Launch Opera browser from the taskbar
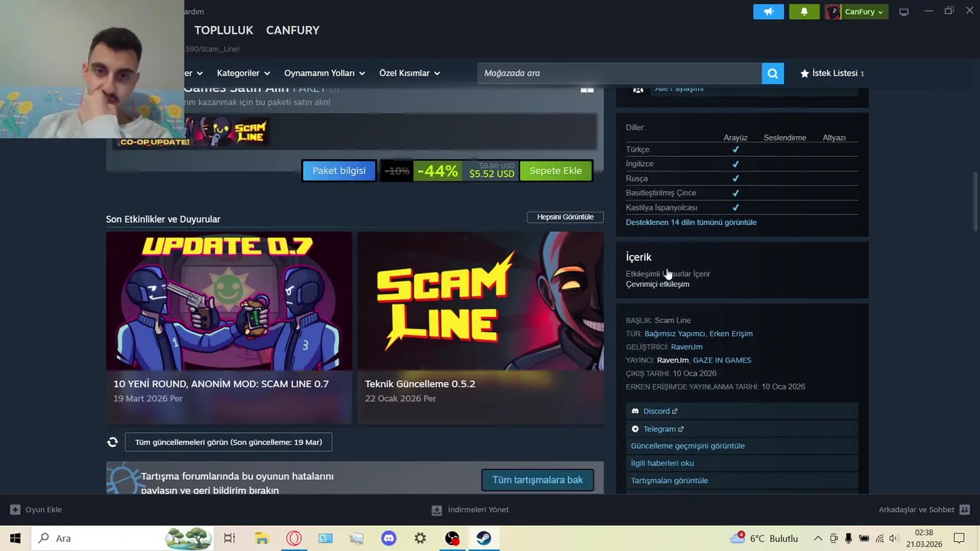The image size is (980, 551). click(294, 538)
